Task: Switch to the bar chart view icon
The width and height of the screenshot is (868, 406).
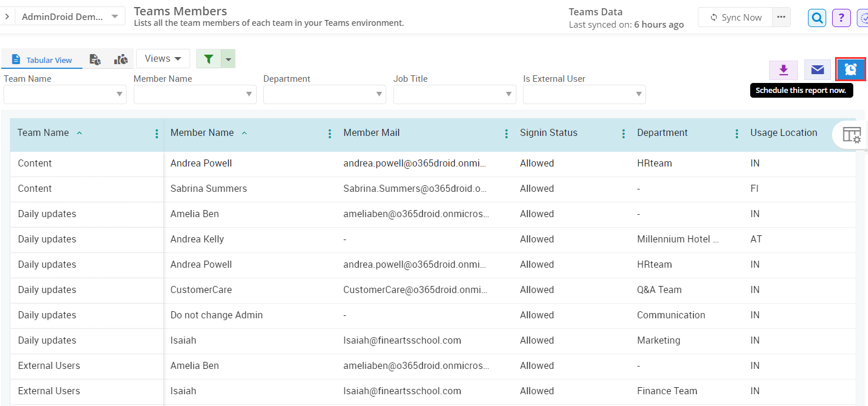Action: pyautogui.click(x=121, y=59)
